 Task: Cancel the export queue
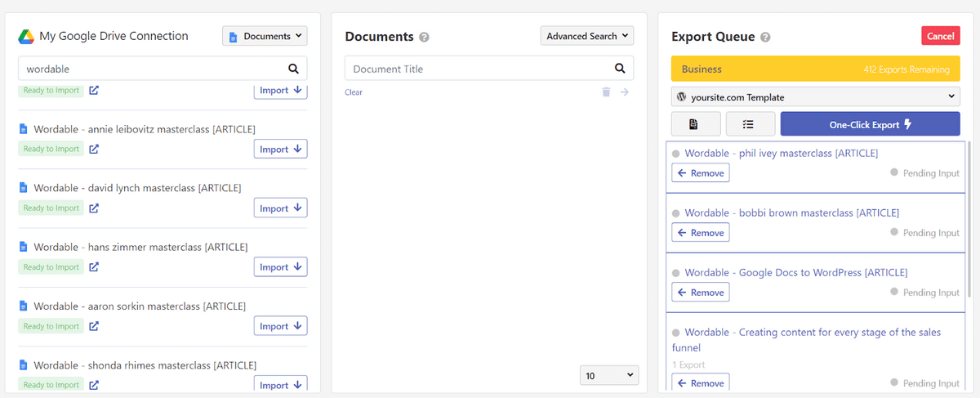[x=940, y=36]
